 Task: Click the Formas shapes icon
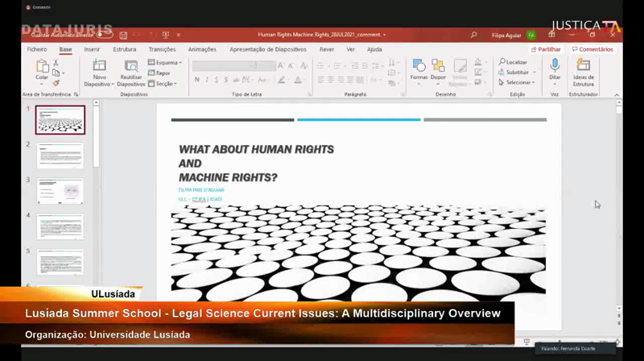tap(419, 68)
